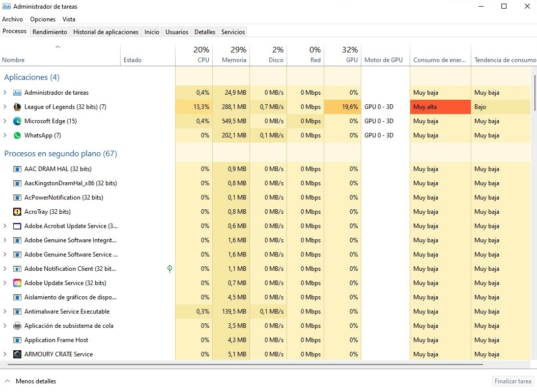The height and width of the screenshot is (392, 537).
Task: Select the 549,5 MB memory value for Edge
Action: click(x=231, y=121)
